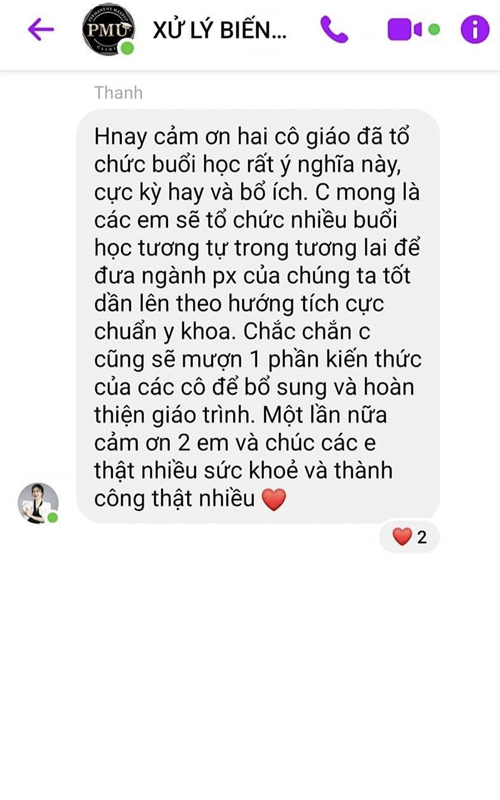500x800 pixels.
Task: Tap the red heart emoji ending the message
Action: pos(274,499)
